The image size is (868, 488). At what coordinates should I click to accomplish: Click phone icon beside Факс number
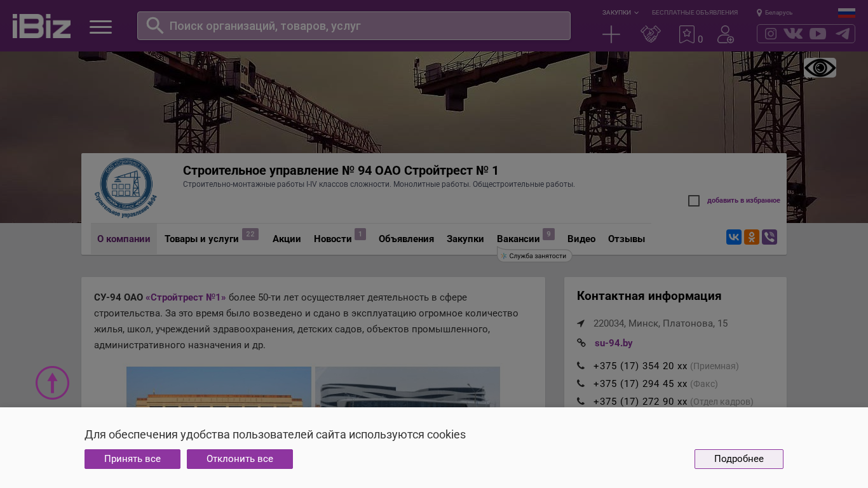pos(581,384)
